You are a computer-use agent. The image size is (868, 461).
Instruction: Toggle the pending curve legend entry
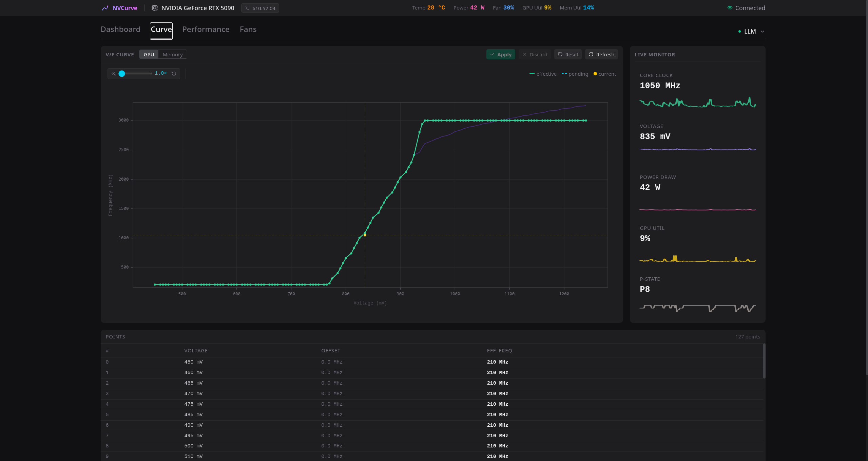(x=575, y=74)
